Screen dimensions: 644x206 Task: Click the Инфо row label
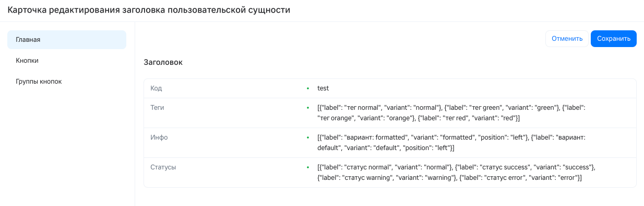pyautogui.click(x=159, y=137)
